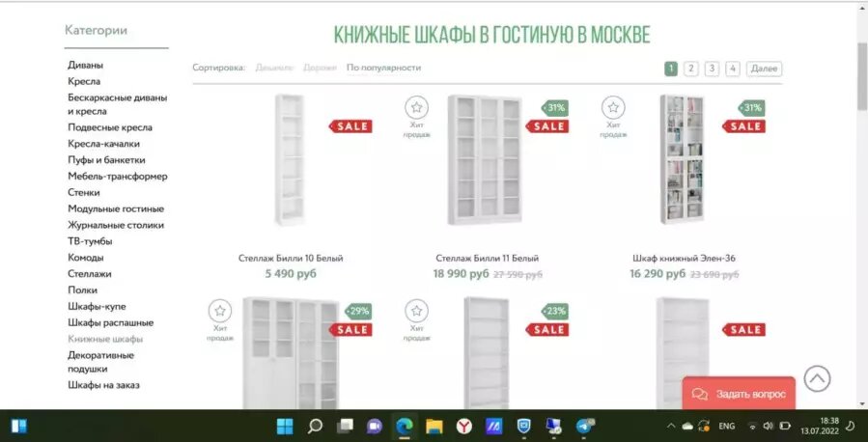The height and width of the screenshot is (442, 868).
Task: Open Microsoft Edge from the taskbar
Action: pyautogui.click(x=405, y=426)
